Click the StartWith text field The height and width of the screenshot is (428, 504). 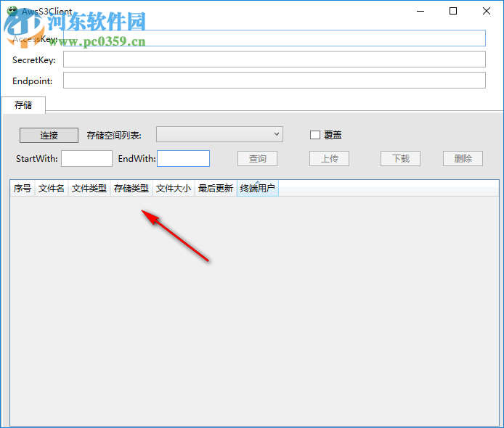[87, 159]
